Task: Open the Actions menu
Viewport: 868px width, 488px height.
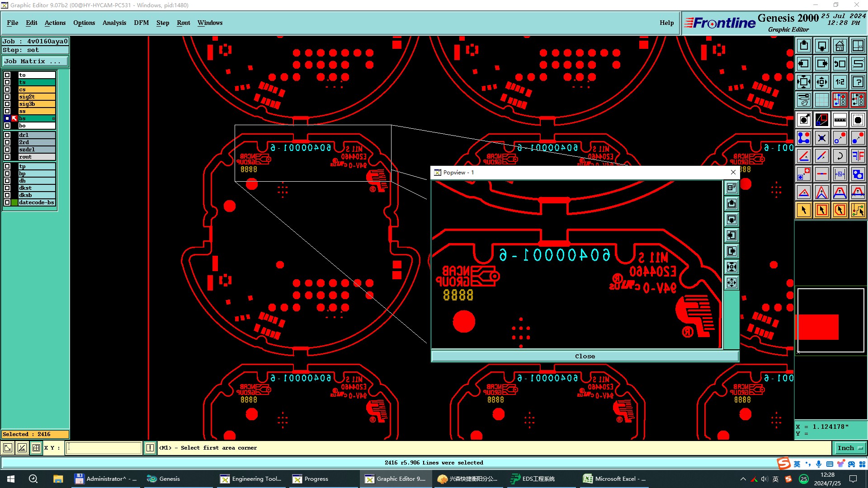Action: 55,23
